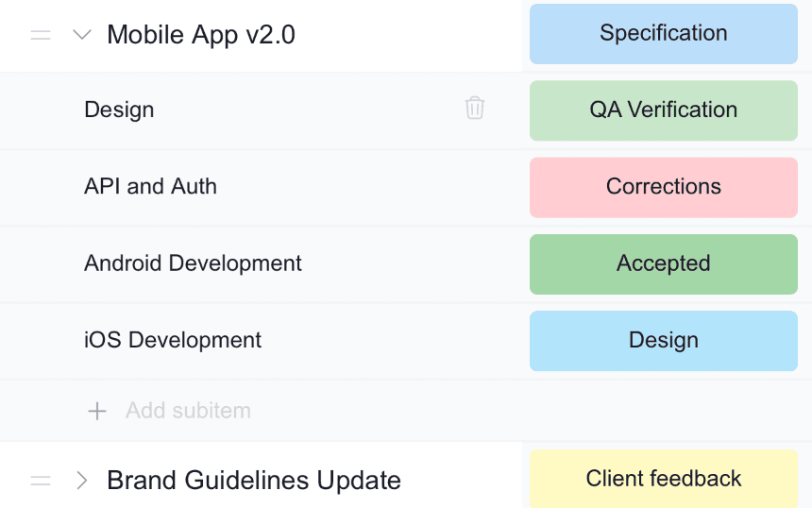Viewport: 812px width, 508px height.
Task: Change the Corrections status on API and Auth
Action: tap(663, 187)
